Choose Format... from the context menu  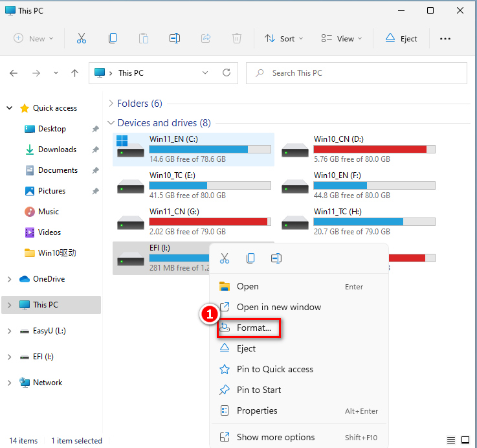tap(299, 328)
